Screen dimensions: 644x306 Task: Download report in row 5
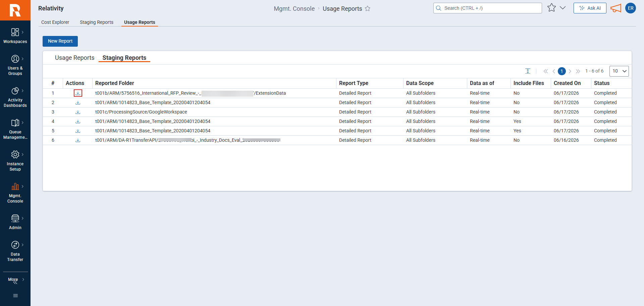click(78, 131)
